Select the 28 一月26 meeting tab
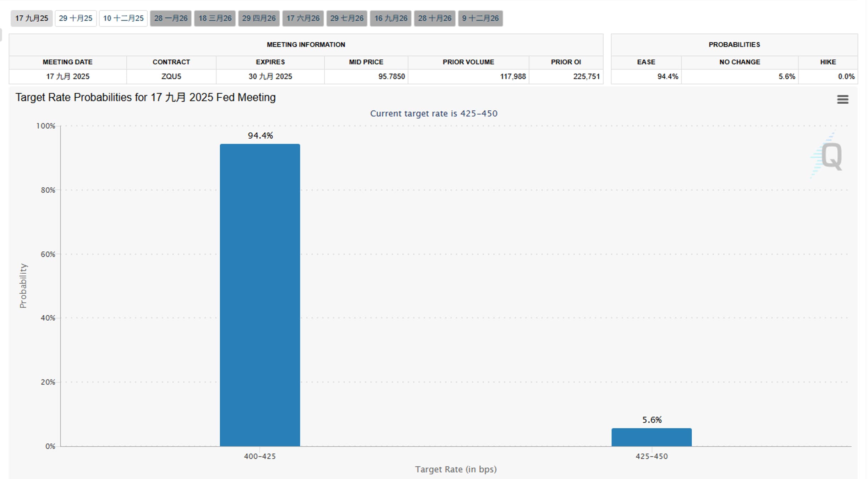 pos(171,18)
